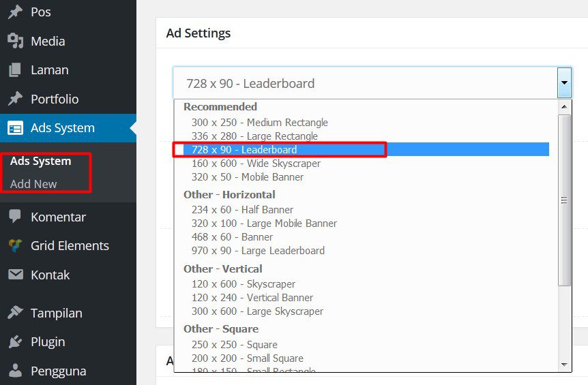Pick 200 x 200 - Small Square
The width and height of the screenshot is (588, 385).
(x=247, y=358)
